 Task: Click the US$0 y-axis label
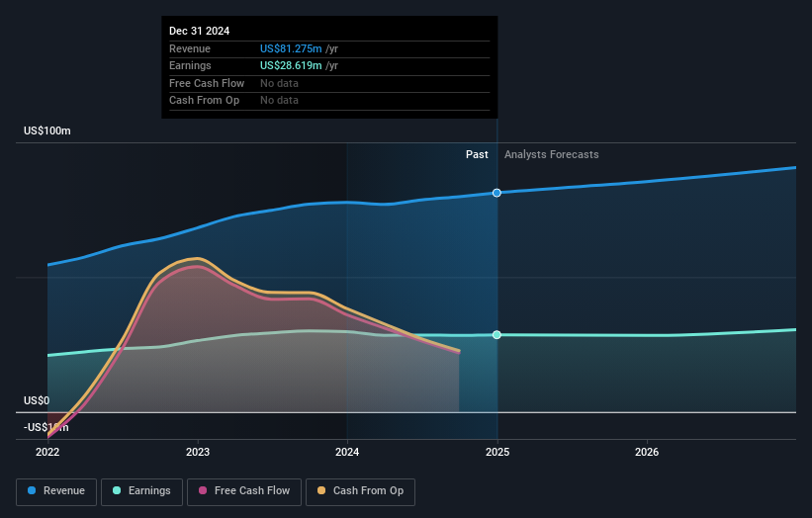37,400
